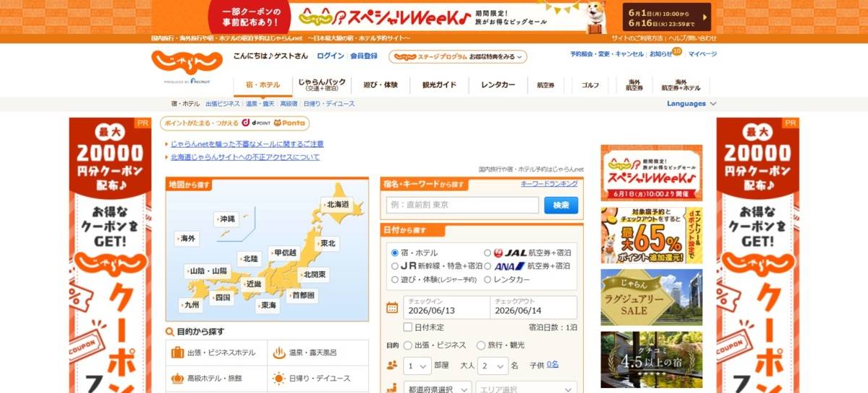Select 東海 region on the map
Image resolution: width=868 pixels, height=393 pixels.
click(x=268, y=305)
